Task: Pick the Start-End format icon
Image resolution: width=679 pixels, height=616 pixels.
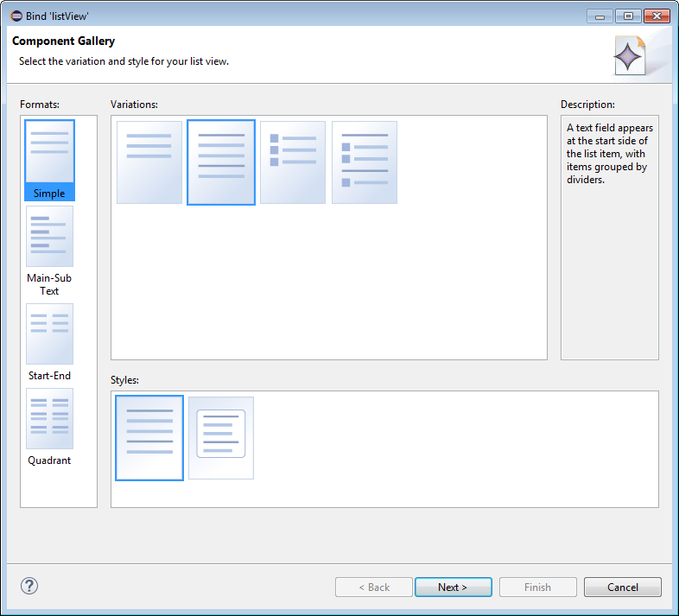Action: click(49, 334)
